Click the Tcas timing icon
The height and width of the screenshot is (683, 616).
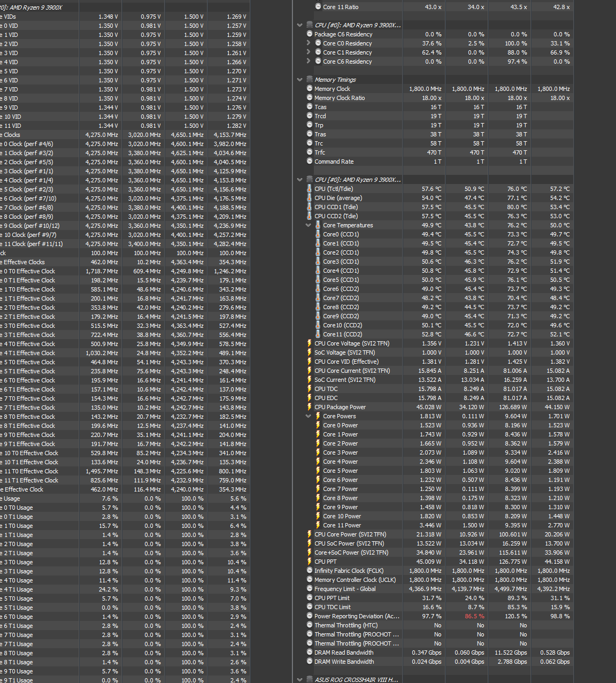click(310, 107)
